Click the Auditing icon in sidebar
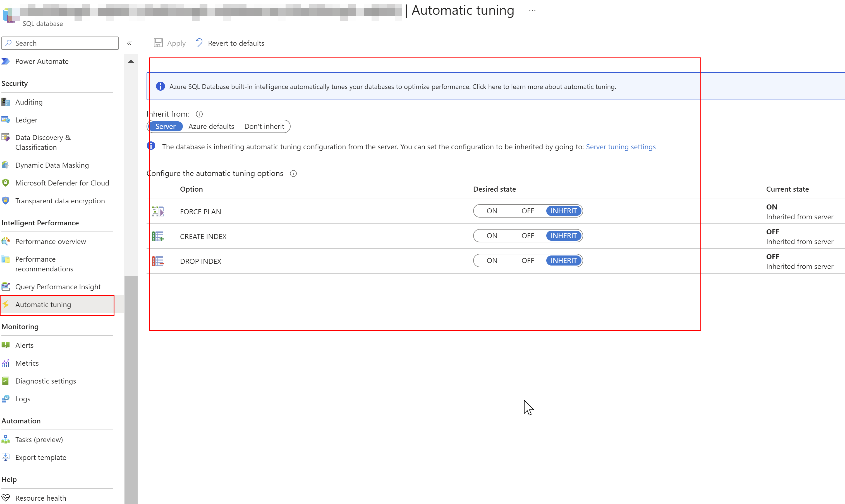This screenshot has width=845, height=504. tap(5, 102)
